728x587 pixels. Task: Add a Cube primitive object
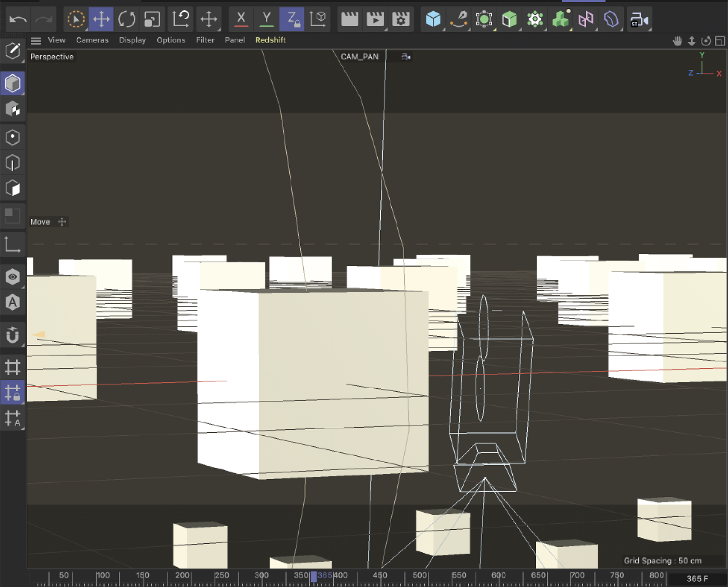pyautogui.click(x=433, y=19)
